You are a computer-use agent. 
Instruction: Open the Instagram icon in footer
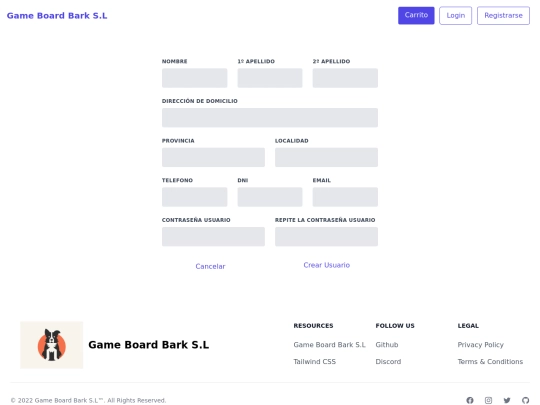click(488, 400)
